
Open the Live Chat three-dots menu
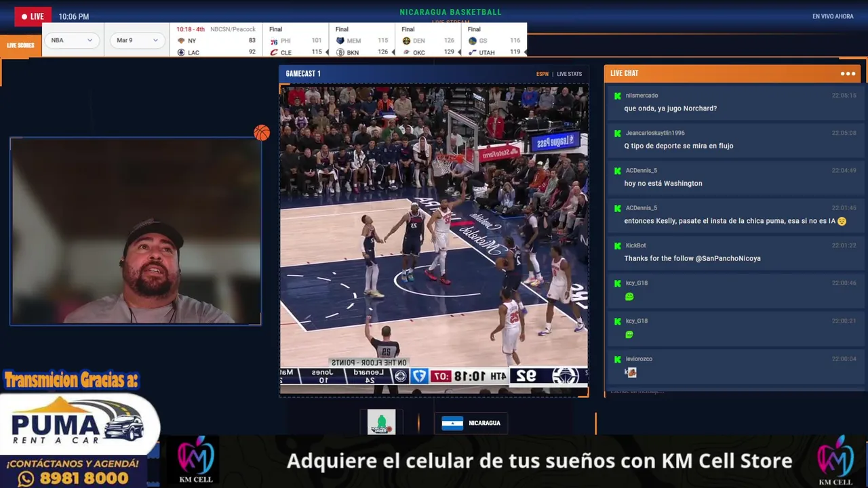coord(848,73)
